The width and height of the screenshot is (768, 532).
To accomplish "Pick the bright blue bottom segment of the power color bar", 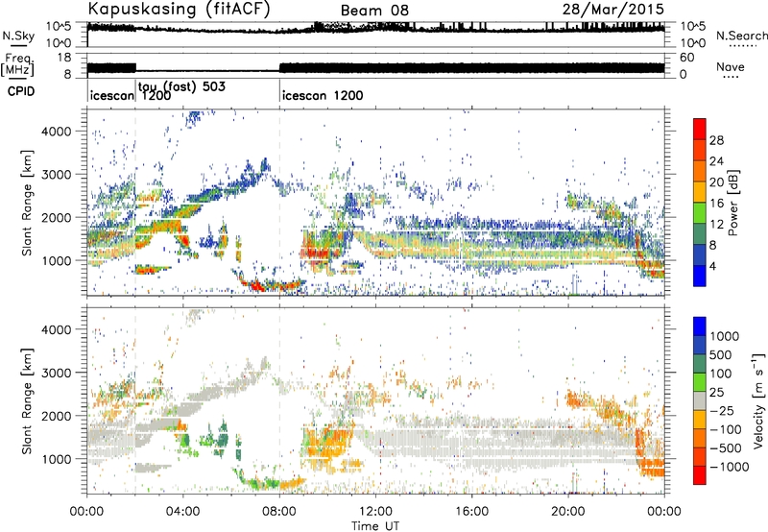I will point(700,276).
